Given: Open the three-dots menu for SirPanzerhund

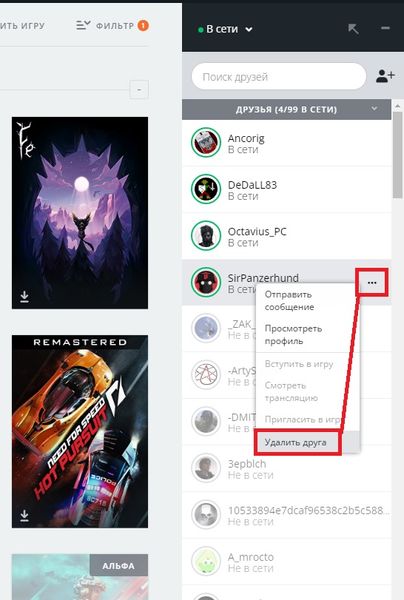Looking at the screenshot, I should (372, 282).
